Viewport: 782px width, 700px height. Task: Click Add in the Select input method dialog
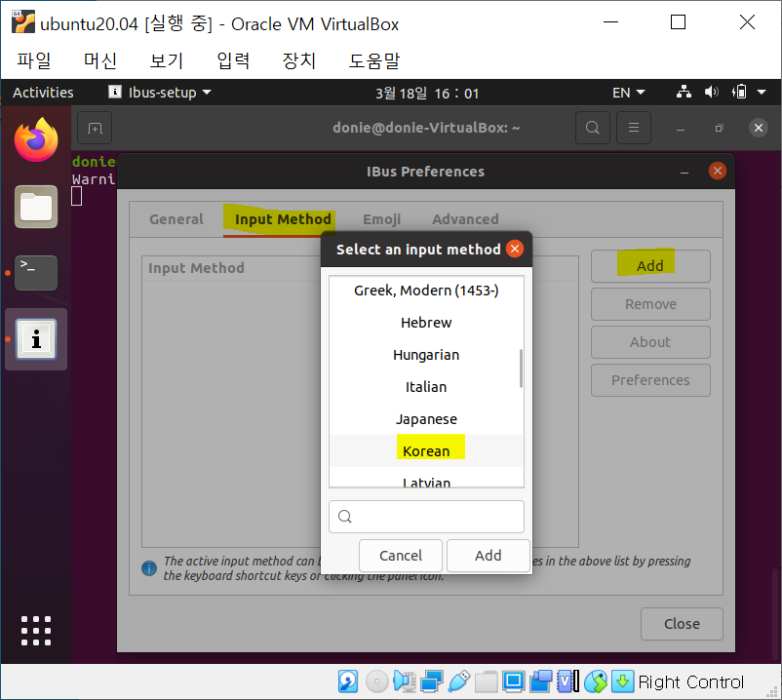point(489,556)
